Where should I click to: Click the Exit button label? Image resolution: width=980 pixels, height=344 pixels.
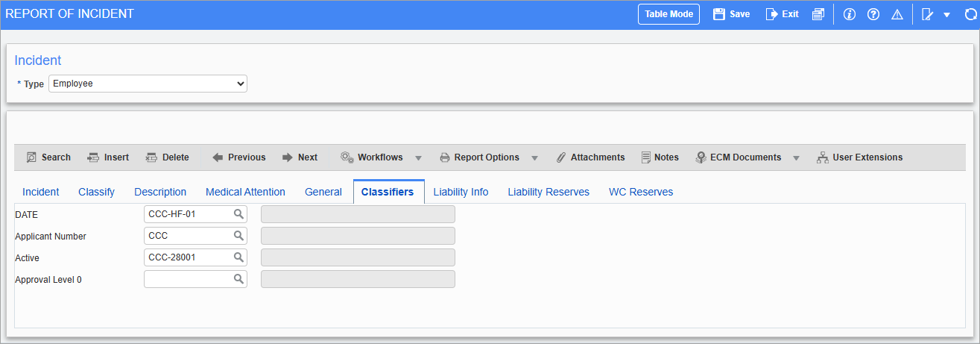[790, 14]
